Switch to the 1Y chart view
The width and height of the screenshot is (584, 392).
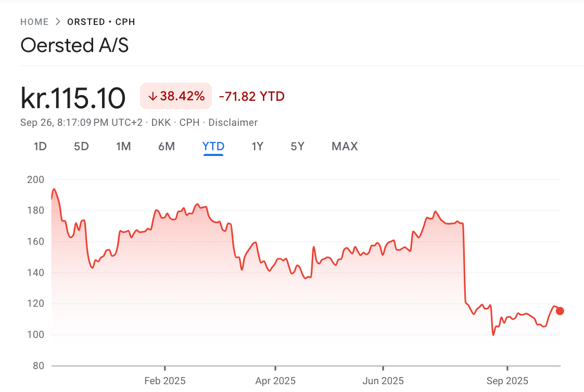coord(257,146)
